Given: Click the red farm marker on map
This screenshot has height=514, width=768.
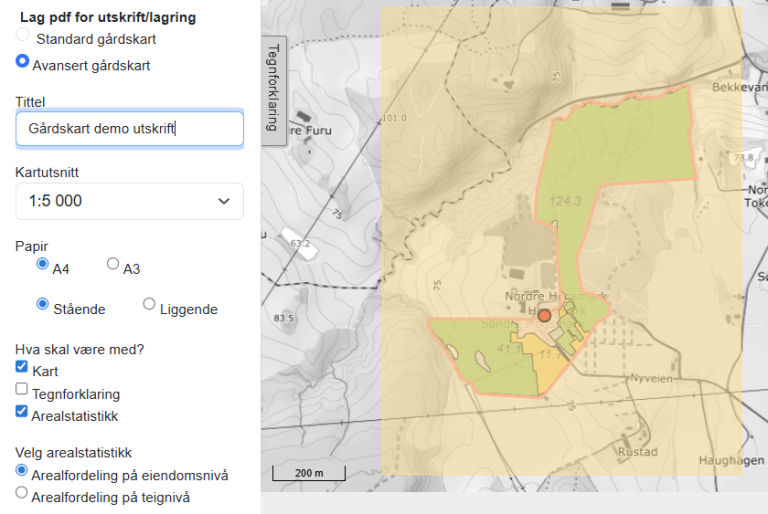Looking at the screenshot, I should click(x=544, y=315).
